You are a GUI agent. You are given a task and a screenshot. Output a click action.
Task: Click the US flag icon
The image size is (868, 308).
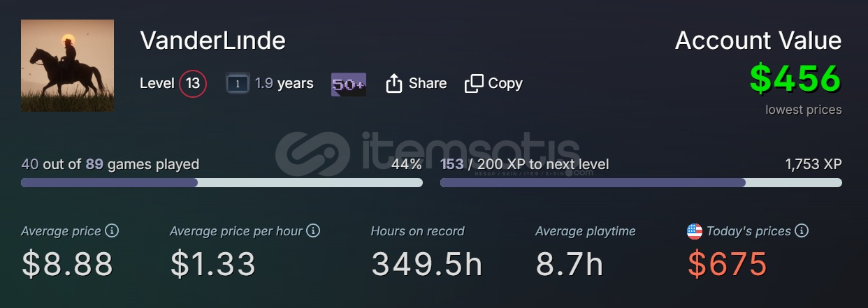click(x=695, y=231)
